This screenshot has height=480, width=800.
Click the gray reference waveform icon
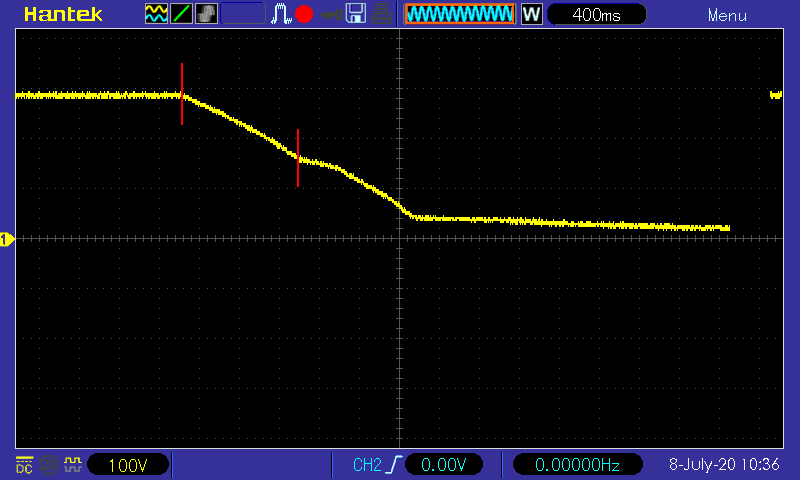tap(206, 14)
